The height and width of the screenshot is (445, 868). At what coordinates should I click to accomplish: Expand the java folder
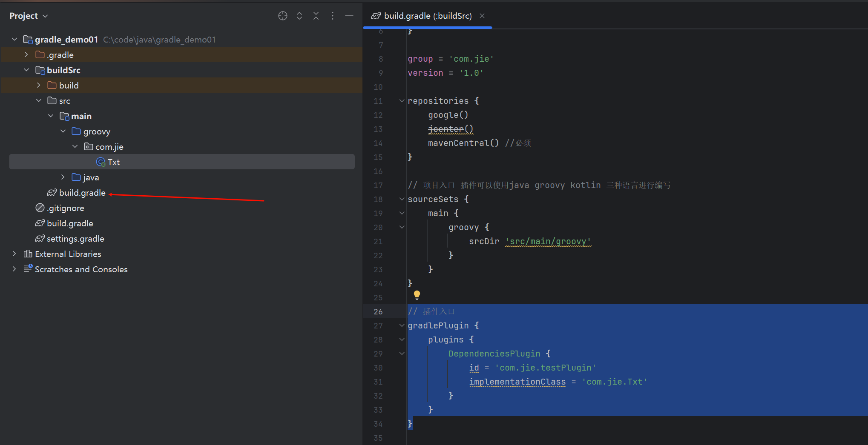(x=63, y=177)
